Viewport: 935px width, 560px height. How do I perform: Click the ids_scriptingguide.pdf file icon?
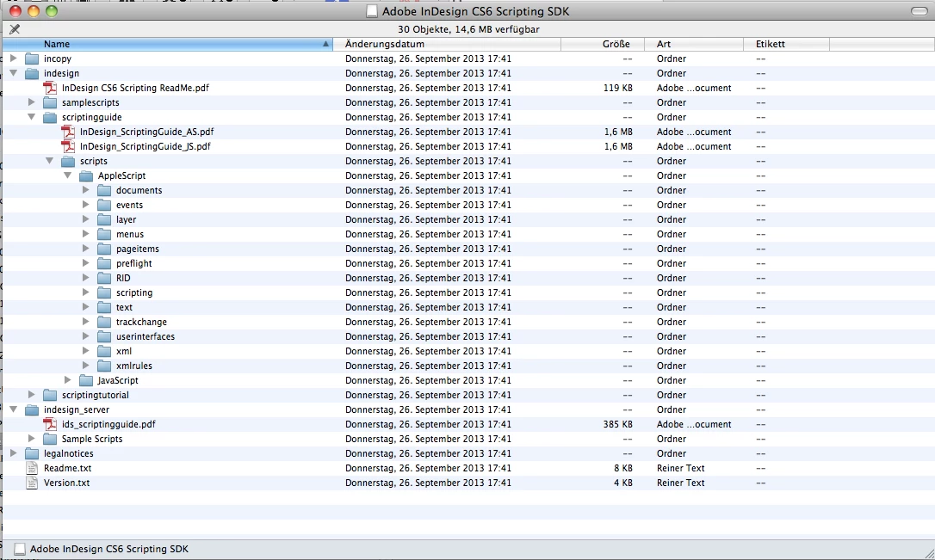click(x=50, y=424)
